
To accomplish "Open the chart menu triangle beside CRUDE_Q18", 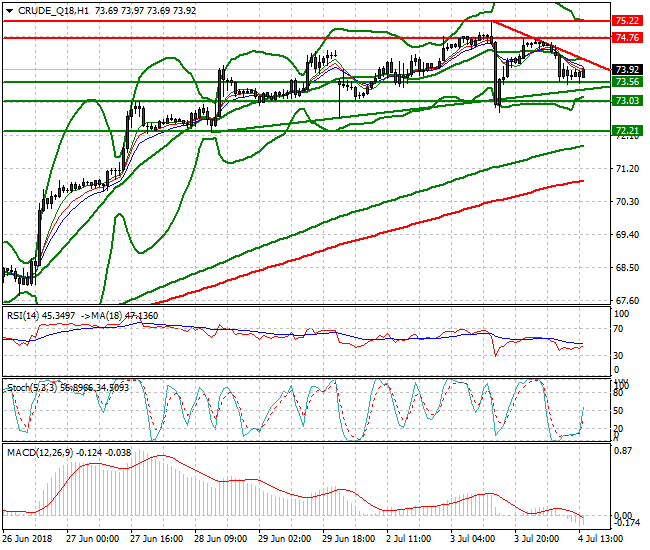I will [x=10, y=11].
